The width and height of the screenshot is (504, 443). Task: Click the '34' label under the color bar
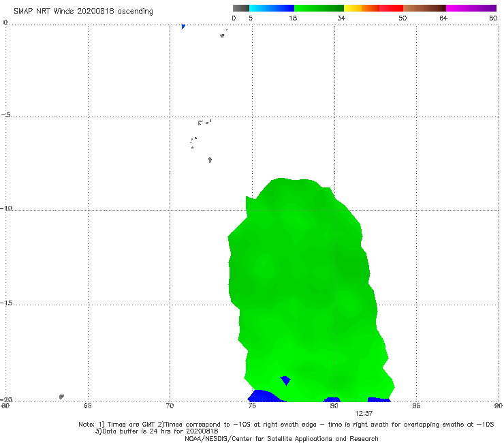click(341, 18)
